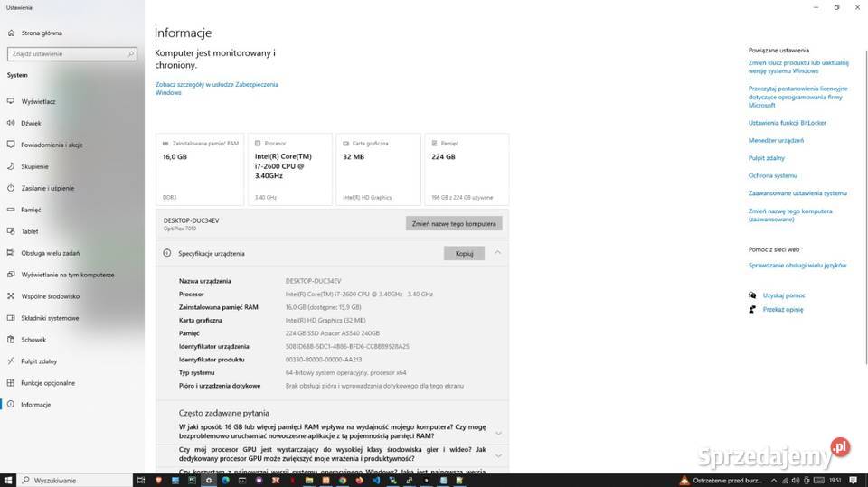Click the 19:51 taskbar clock
This screenshot has height=487, width=868.
[835, 481]
